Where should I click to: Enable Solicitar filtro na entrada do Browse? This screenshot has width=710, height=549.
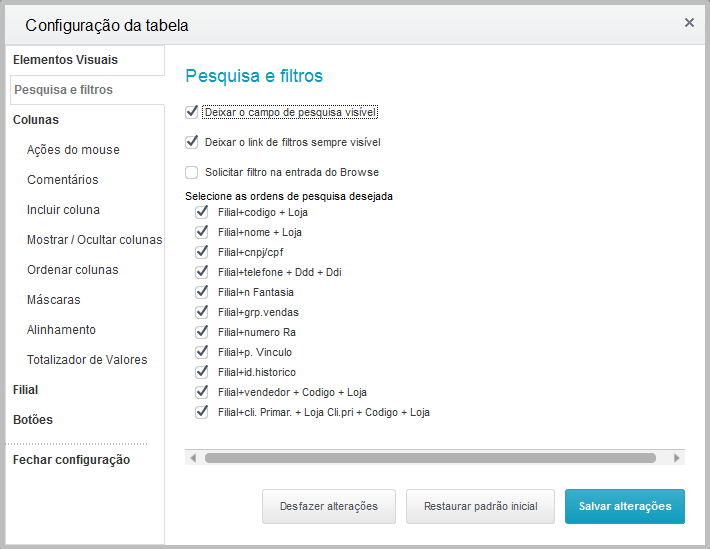pos(192,172)
